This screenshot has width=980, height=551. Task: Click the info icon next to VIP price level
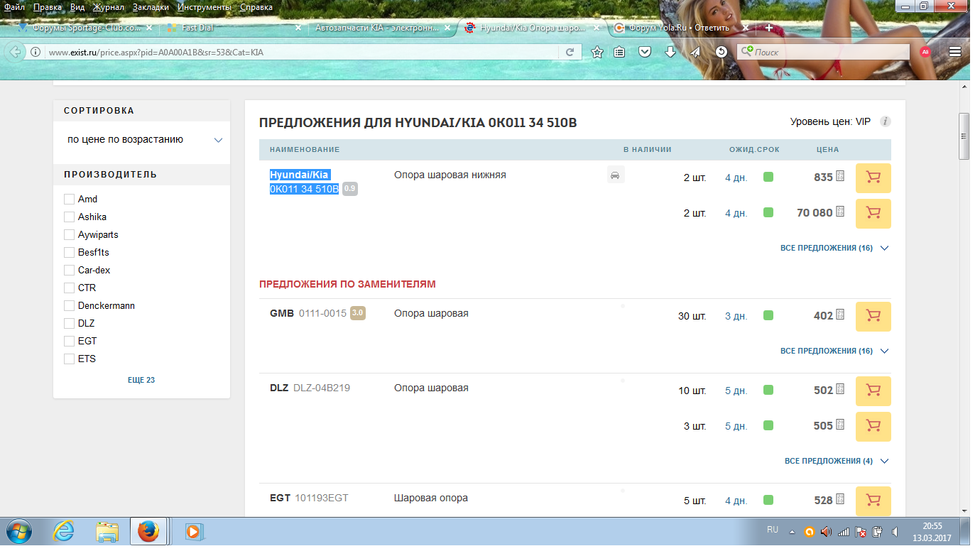[885, 121]
